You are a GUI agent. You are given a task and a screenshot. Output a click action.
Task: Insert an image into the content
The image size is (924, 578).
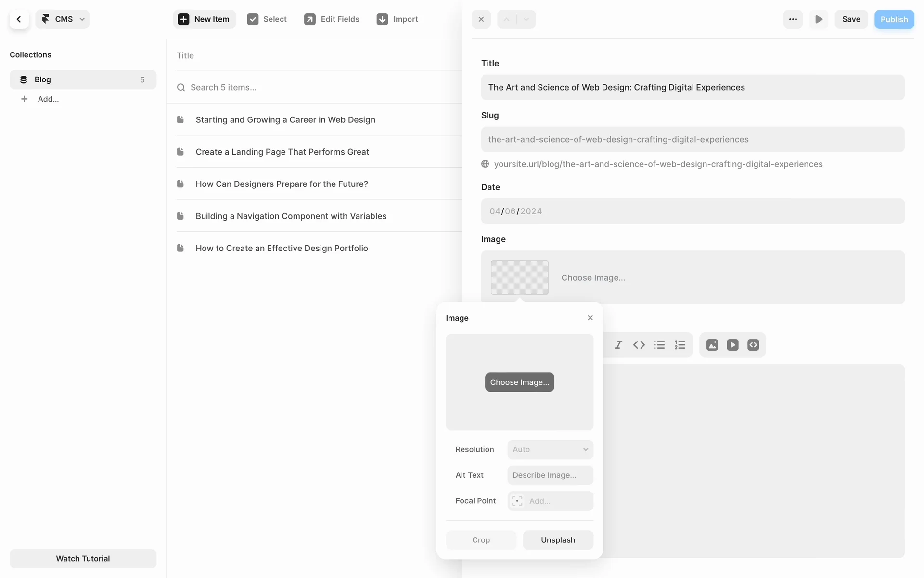(x=712, y=345)
